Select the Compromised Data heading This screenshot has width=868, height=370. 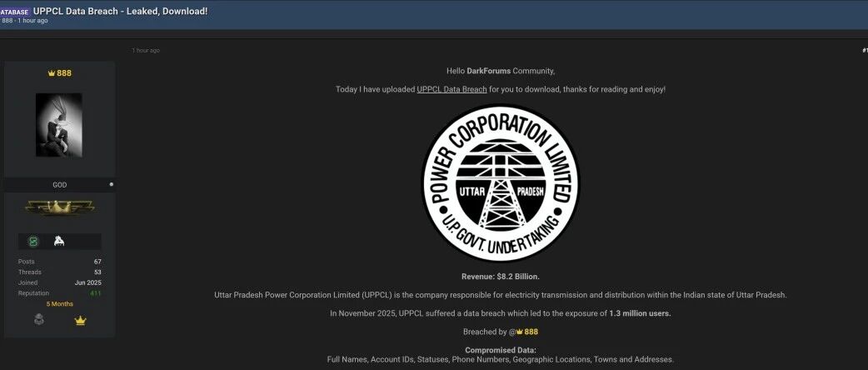[501, 350]
